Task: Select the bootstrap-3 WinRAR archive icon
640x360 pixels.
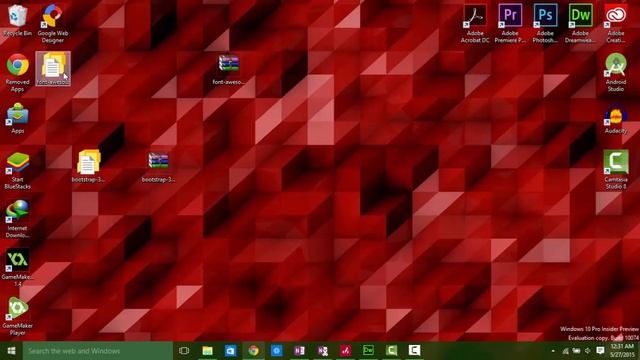Action: pyautogui.click(x=158, y=167)
